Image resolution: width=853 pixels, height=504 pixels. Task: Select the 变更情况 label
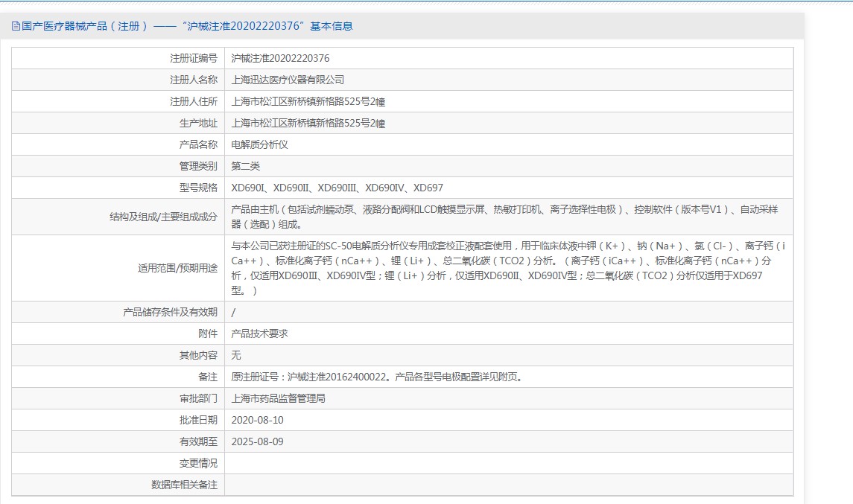(x=198, y=463)
